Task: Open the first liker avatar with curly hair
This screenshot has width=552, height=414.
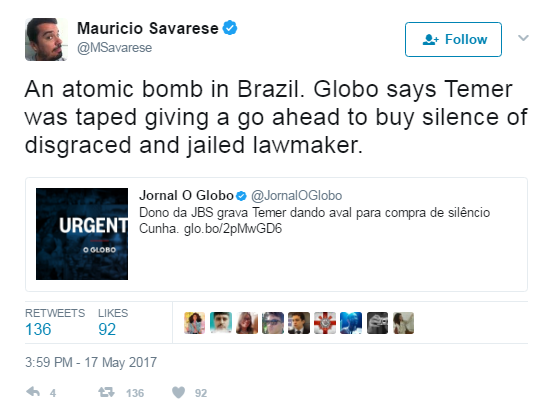Action: pyautogui.click(x=195, y=323)
